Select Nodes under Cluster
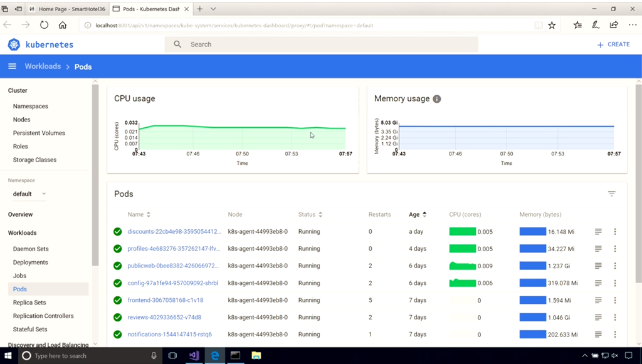642x364 pixels. point(21,120)
